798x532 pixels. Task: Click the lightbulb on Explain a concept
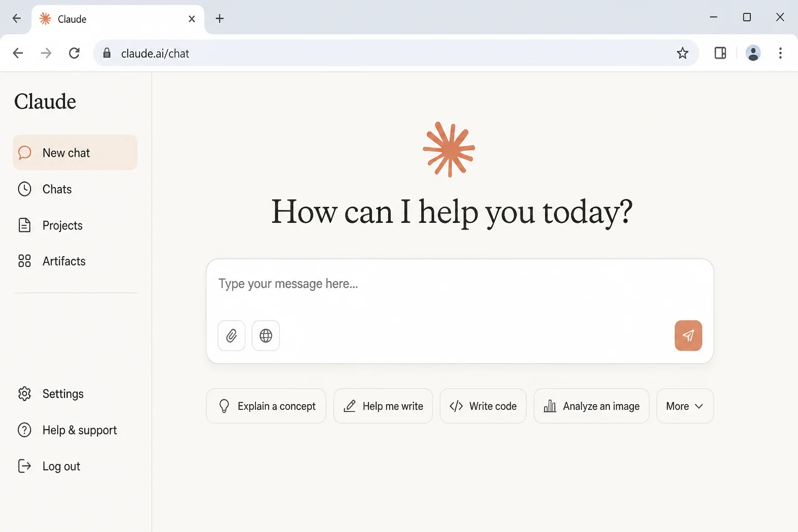(x=224, y=406)
